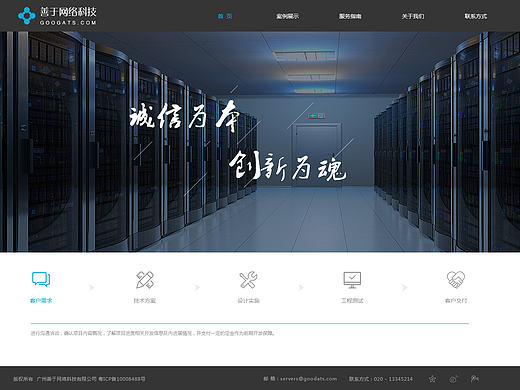Click the step description paragraph under the blue line

pyautogui.click(x=153, y=333)
